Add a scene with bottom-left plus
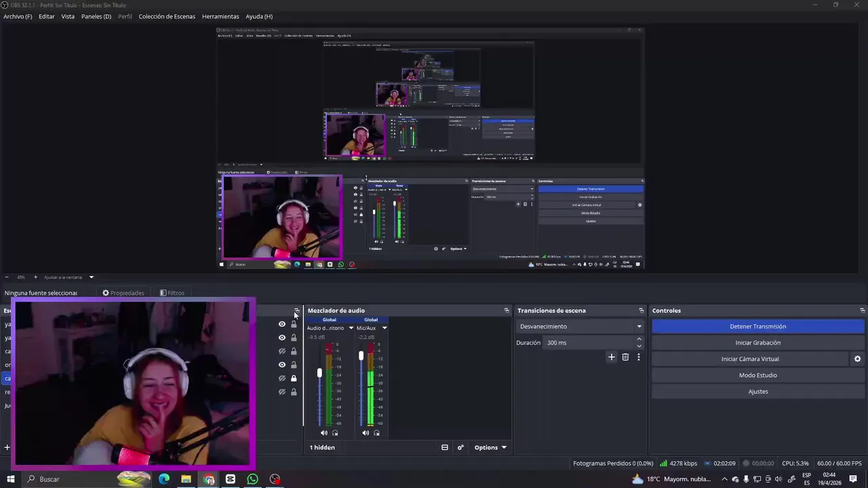The width and height of the screenshot is (868, 488). pos(7,447)
